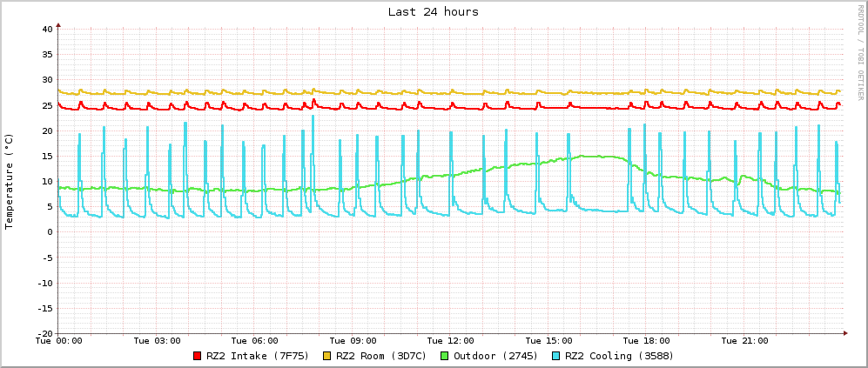Click the 'Tue 03:00' time axis label
Screen dimensions: 868x368
click(158, 341)
